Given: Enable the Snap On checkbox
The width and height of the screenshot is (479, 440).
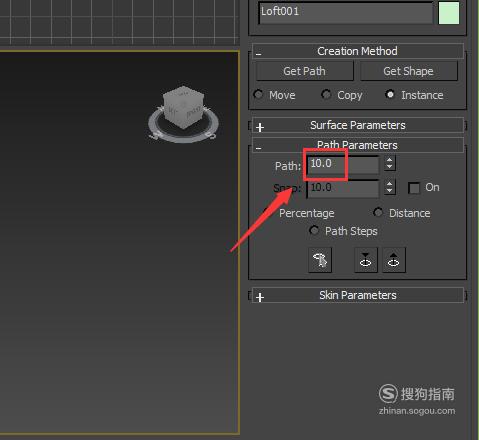Looking at the screenshot, I should [414, 188].
